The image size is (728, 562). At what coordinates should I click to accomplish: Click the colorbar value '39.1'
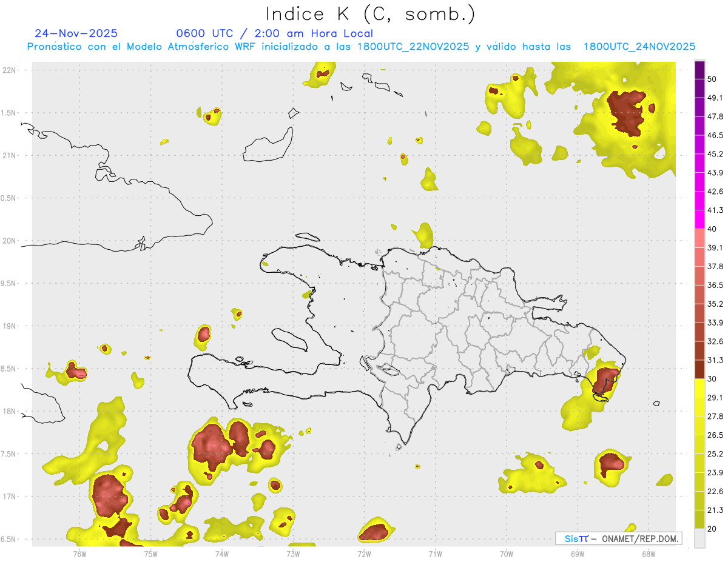715,247
